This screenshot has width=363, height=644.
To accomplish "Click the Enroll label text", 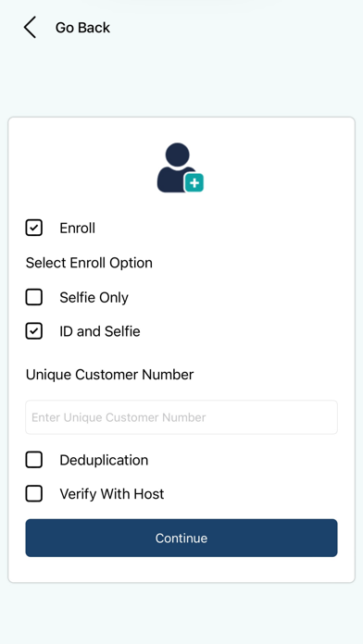I will click(77, 228).
